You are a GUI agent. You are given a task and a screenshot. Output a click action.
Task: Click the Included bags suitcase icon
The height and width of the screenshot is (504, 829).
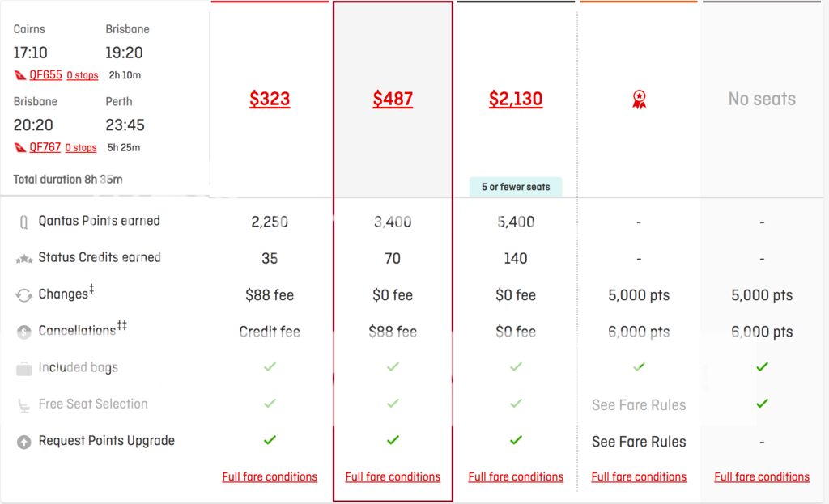[23, 368]
